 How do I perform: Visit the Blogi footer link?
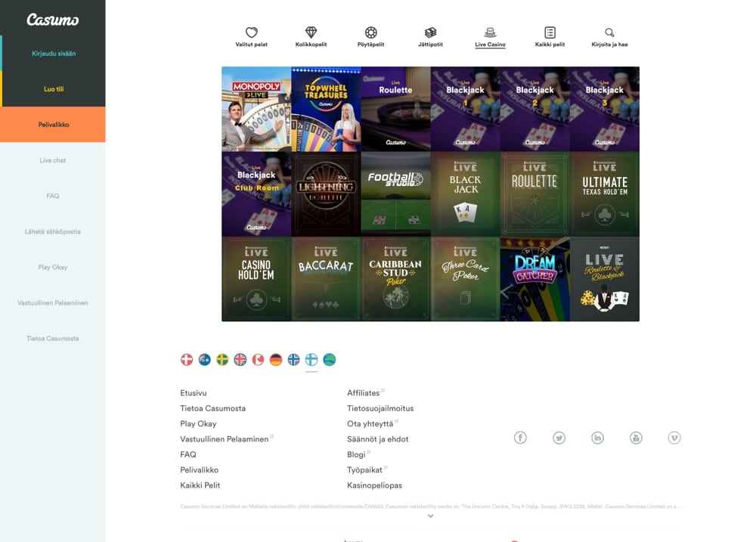tap(356, 455)
